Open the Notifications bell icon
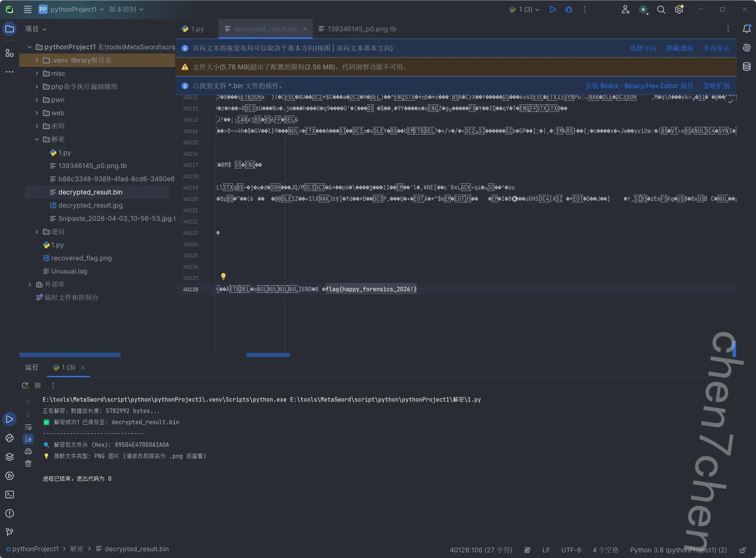The image size is (756, 558). pos(747,29)
